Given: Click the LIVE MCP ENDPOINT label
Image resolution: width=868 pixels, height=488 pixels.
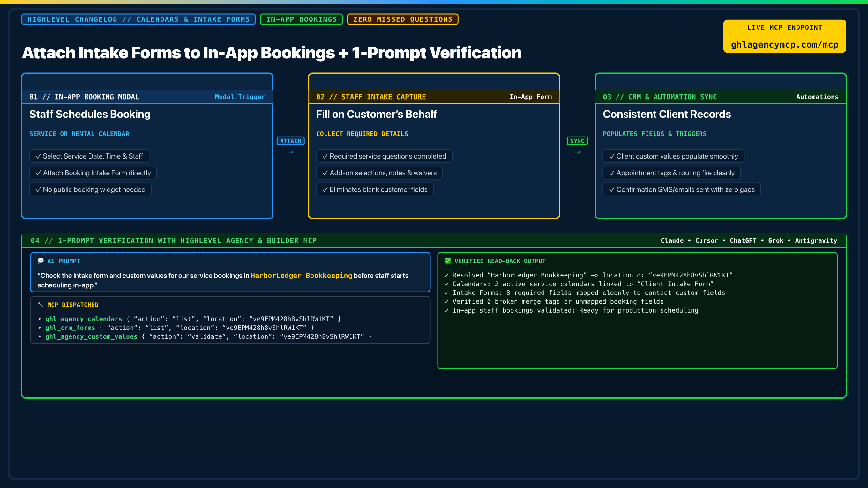Looking at the screenshot, I should [784, 27].
